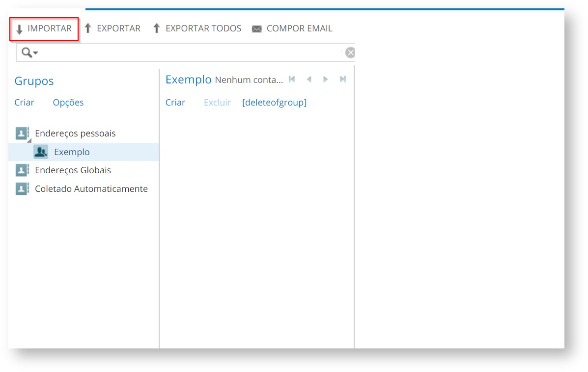Go to previous page of contacts
Viewport: 588px width, 372px height.
click(309, 80)
